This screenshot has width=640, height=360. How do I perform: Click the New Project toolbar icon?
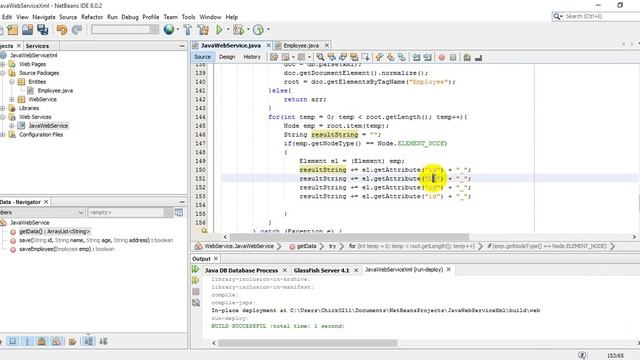tap(12, 29)
